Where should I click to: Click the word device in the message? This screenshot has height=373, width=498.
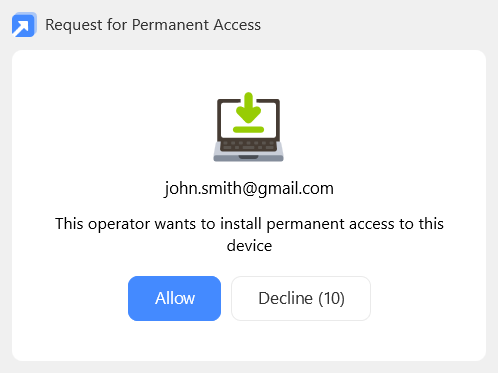point(249,246)
